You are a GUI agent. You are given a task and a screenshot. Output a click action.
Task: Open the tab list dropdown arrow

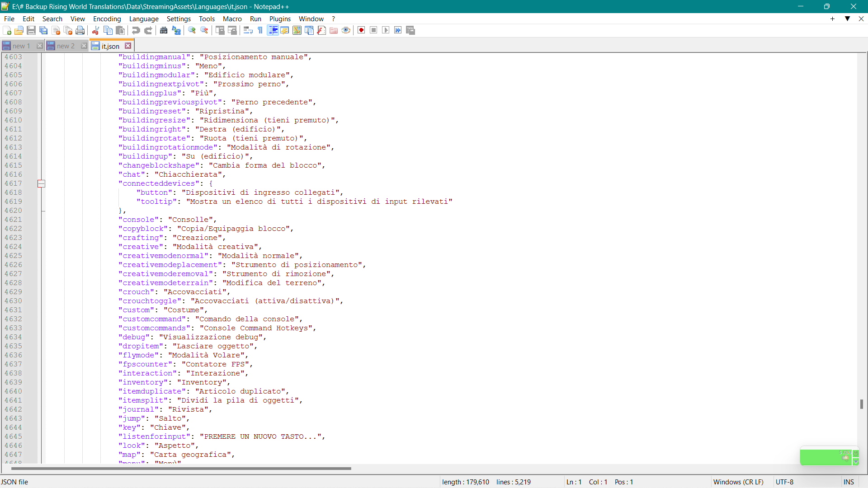click(847, 19)
